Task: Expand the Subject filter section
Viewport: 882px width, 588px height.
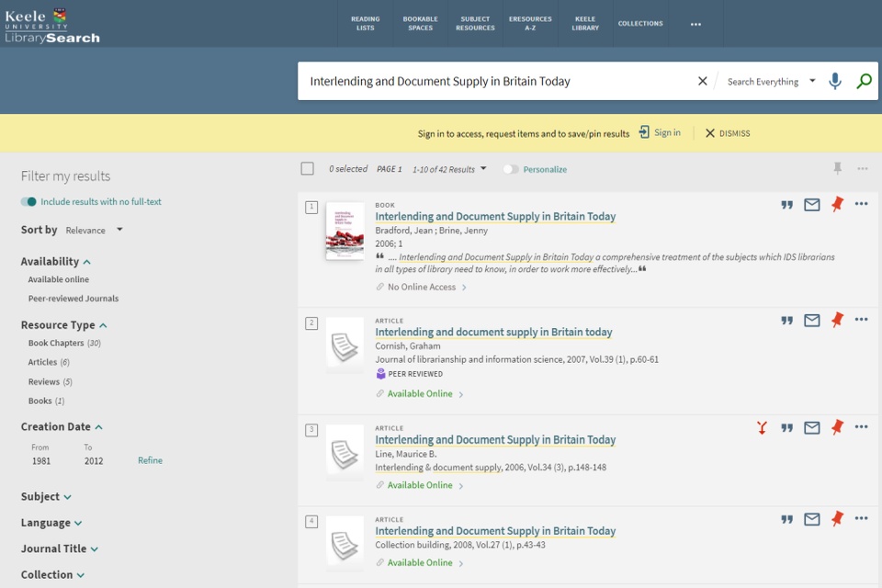Action: pyautogui.click(x=46, y=497)
